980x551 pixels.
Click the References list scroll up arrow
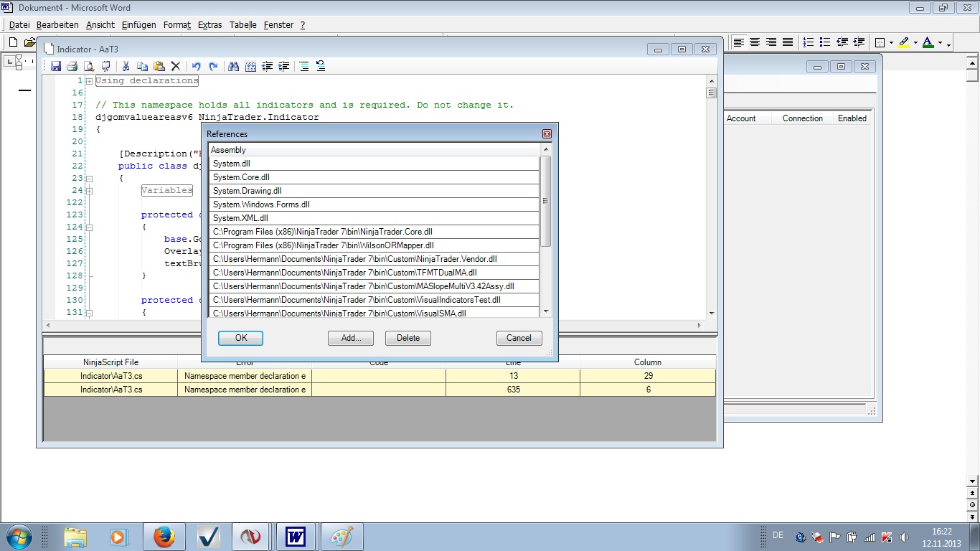[546, 149]
